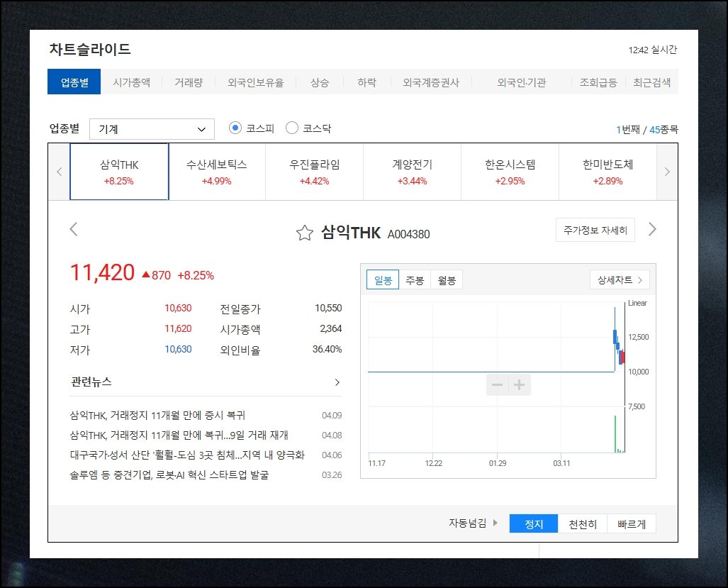
Task: Select 우진플라임 stock card
Action: pyautogui.click(x=314, y=172)
